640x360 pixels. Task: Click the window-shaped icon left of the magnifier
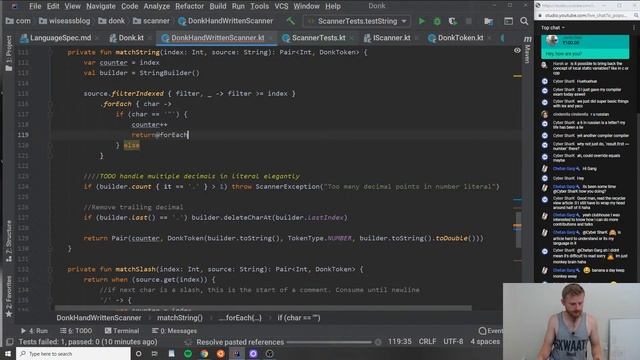pos(508,21)
